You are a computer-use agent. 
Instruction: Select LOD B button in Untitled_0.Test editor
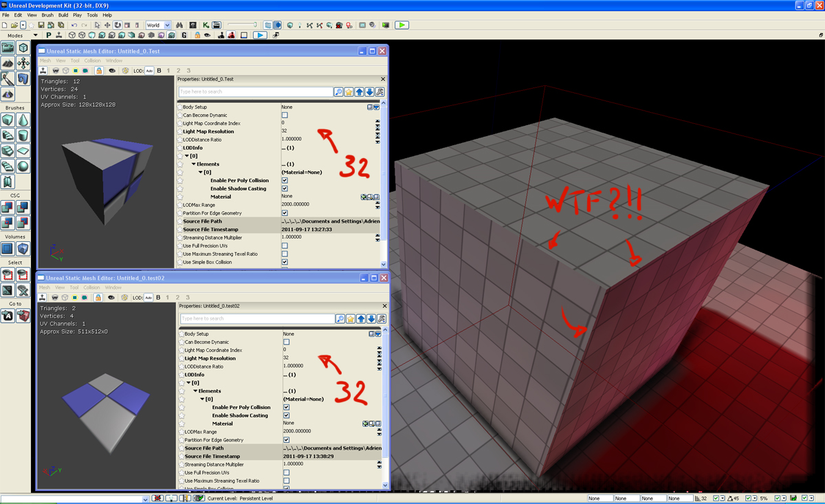(x=159, y=70)
